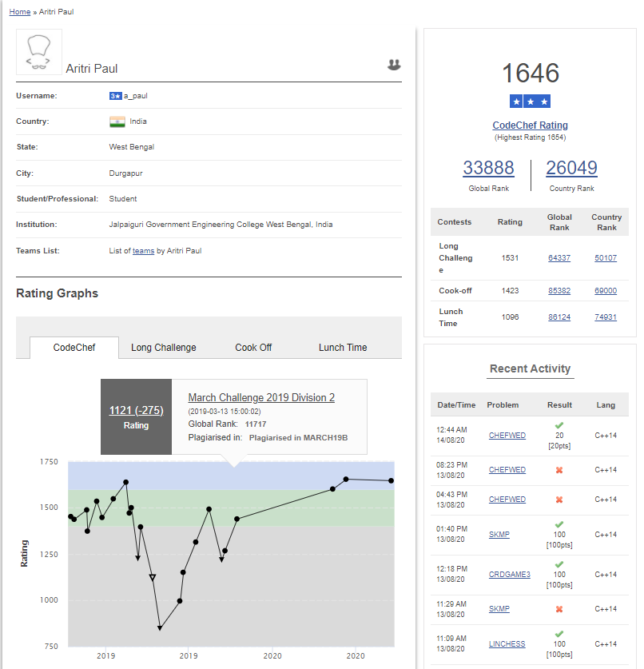
Task: Select the CodeChef rating graph tab
Action: pos(74,348)
